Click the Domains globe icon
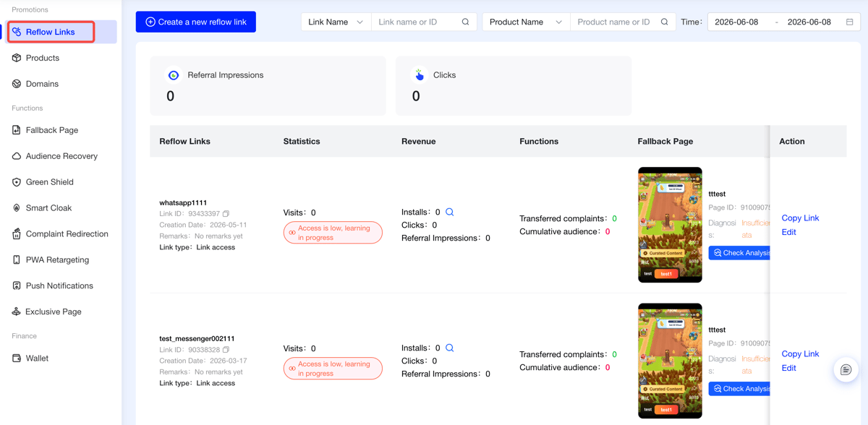The width and height of the screenshot is (868, 425). 17,84
